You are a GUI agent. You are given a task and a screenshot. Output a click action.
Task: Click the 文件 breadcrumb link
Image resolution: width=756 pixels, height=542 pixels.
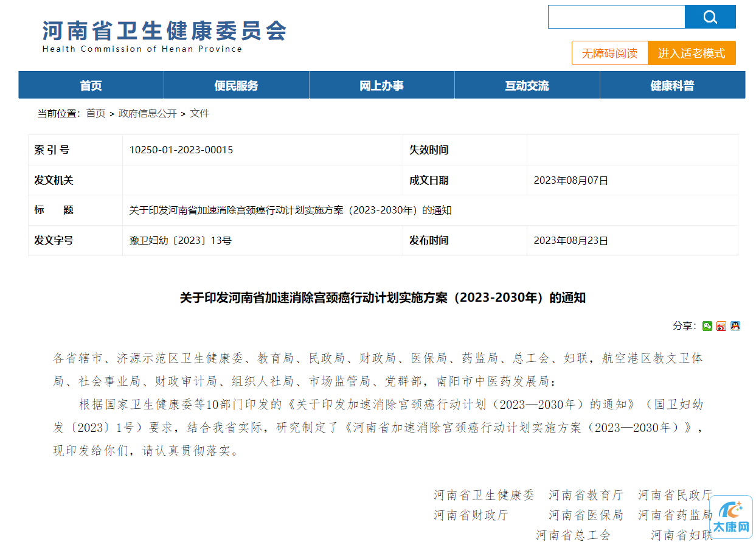pyautogui.click(x=199, y=113)
